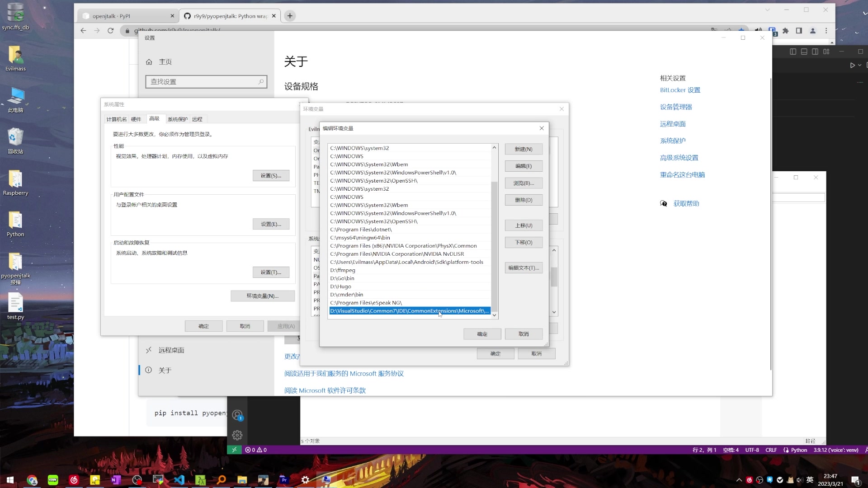Switch to the 系统保护 tab in 系统属性

(x=178, y=119)
